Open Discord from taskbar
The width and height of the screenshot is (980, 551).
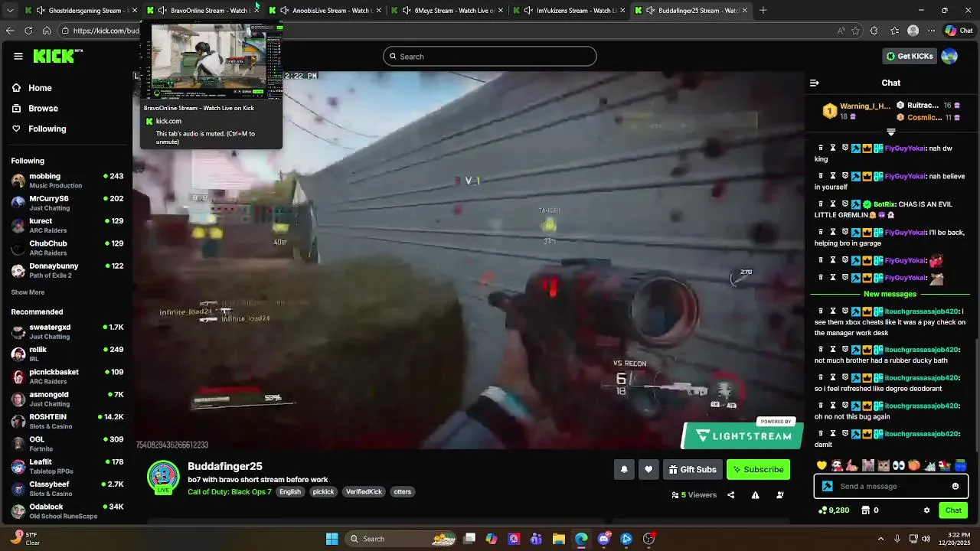point(604,539)
